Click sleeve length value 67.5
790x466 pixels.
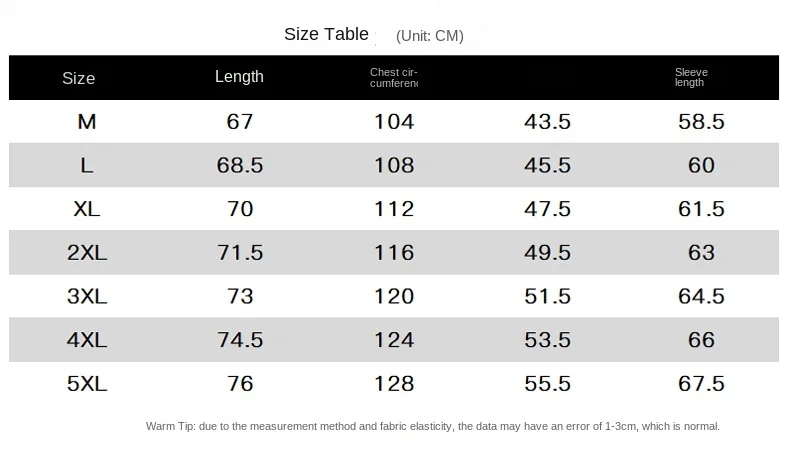click(701, 383)
